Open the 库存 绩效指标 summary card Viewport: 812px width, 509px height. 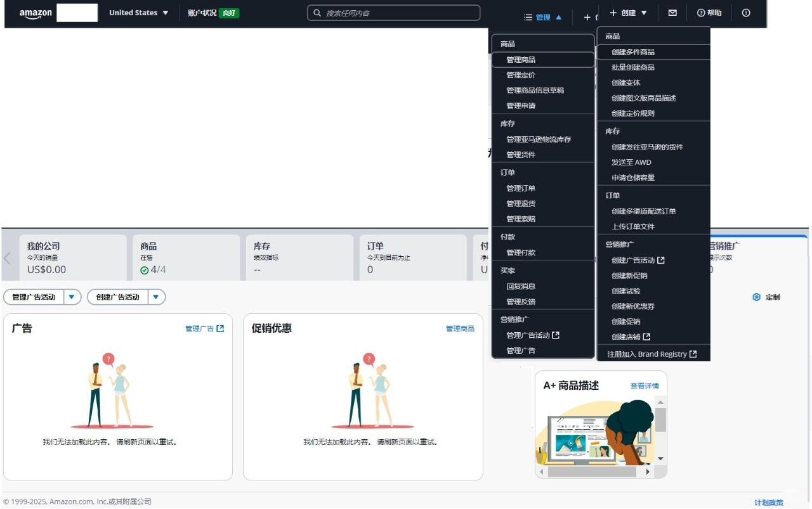click(299, 257)
